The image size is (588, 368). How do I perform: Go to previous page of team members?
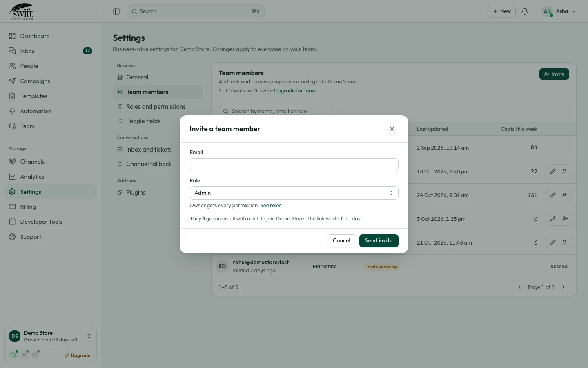tap(519, 287)
